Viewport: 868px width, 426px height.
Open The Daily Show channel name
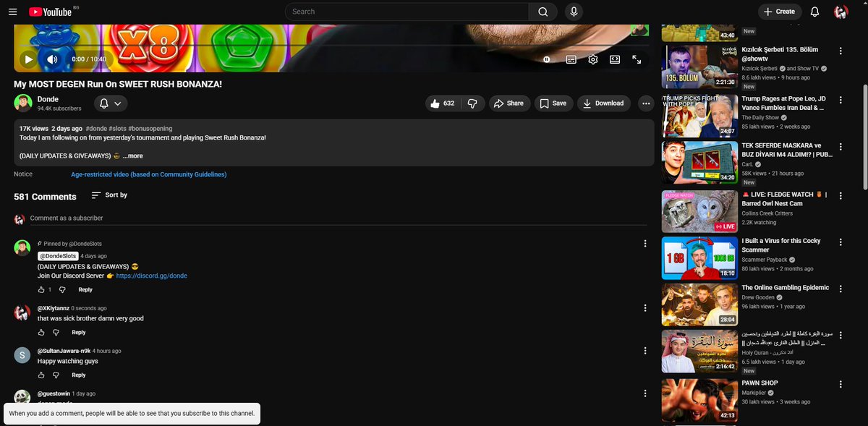pyautogui.click(x=762, y=117)
